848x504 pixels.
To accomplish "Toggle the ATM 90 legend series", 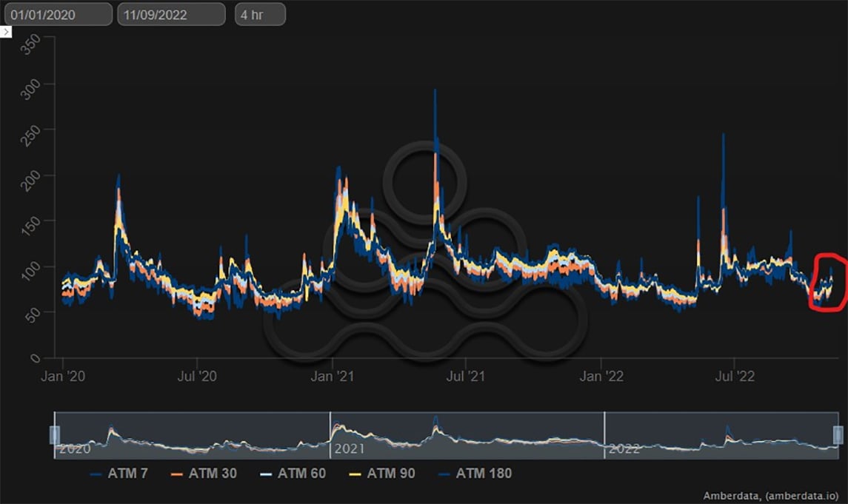I will [x=382, y=473].
